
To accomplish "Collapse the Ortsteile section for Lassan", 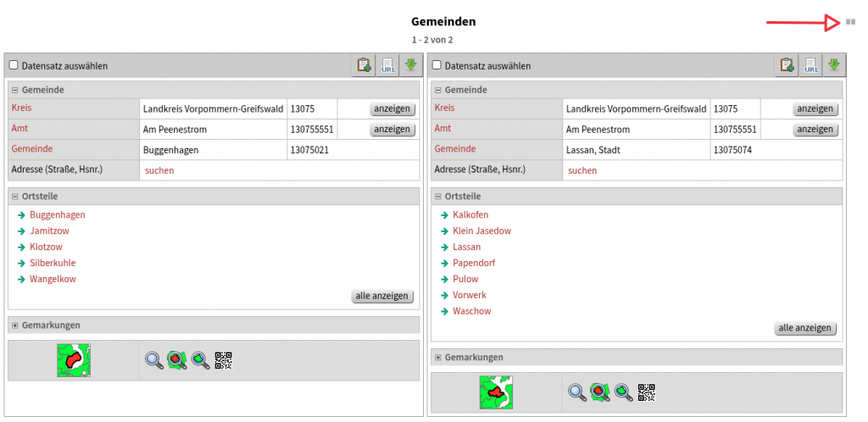I will 438,197.
